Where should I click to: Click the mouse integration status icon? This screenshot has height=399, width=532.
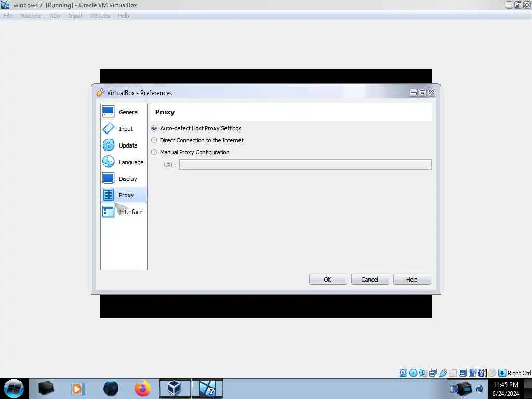coord(492,373)
